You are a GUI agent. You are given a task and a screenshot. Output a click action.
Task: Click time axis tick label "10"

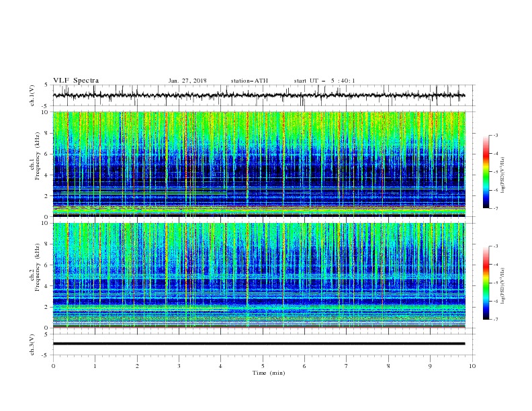pyautogui.click(x=472, y=366)
